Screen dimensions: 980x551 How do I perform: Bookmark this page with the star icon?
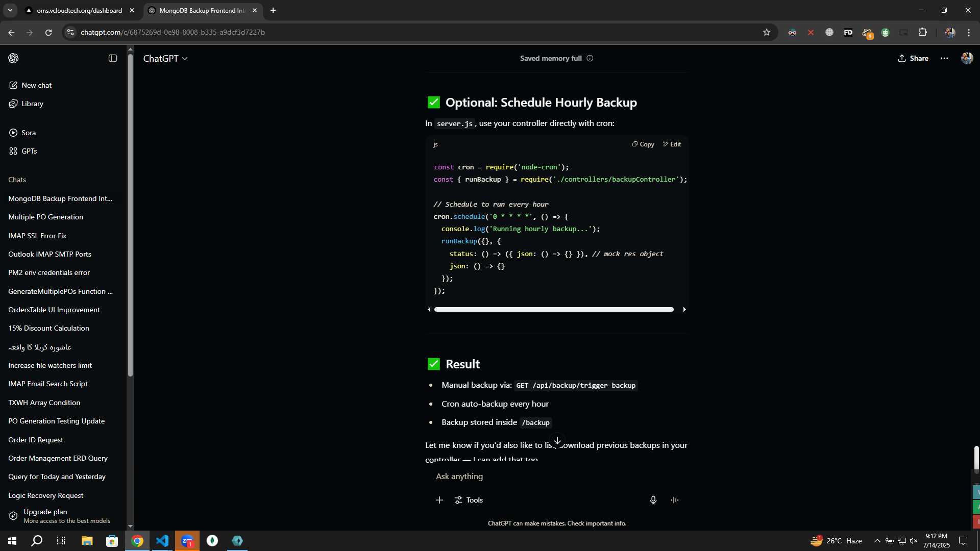[x=767, y=32]
